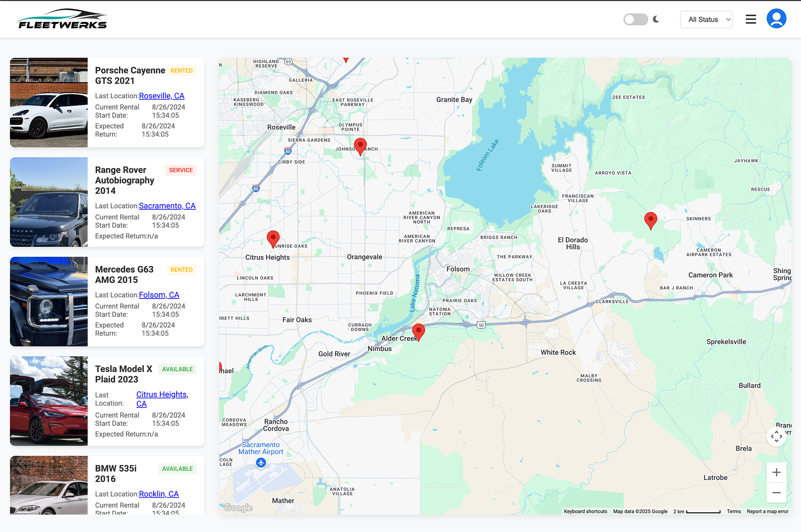Open the Range Rover vehicle photo
The image size is (801, 532).
tap(49, 202)
